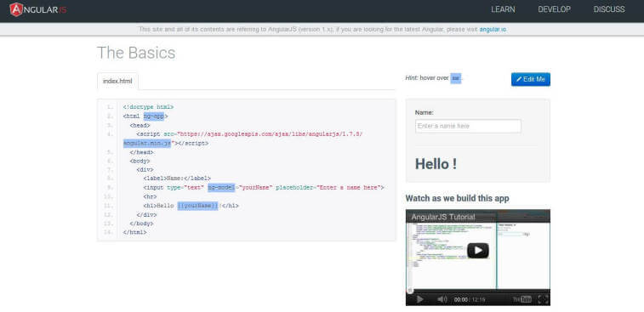Play the AngularJS Tutorial video via center button
Image resolution: width=644 pixels, height=312 pixels.
(x=478, y=251)
